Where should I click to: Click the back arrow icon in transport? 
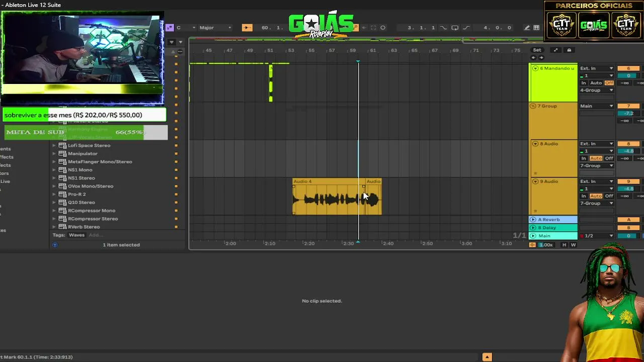[x=364, y=28]
